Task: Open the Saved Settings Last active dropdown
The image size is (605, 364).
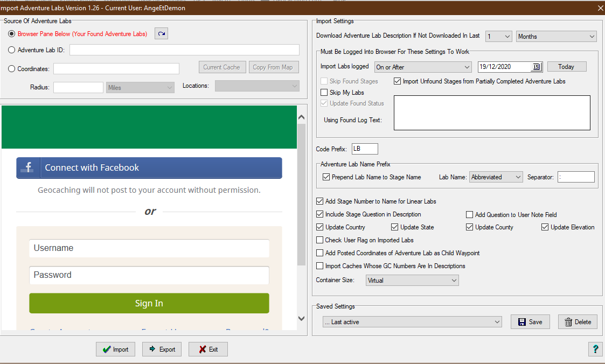Action: [412, 322]
